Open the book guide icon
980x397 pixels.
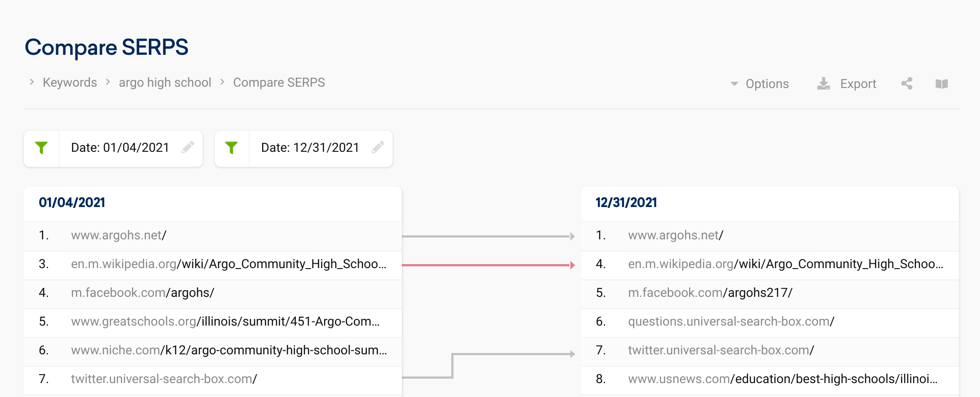point(942,84)
